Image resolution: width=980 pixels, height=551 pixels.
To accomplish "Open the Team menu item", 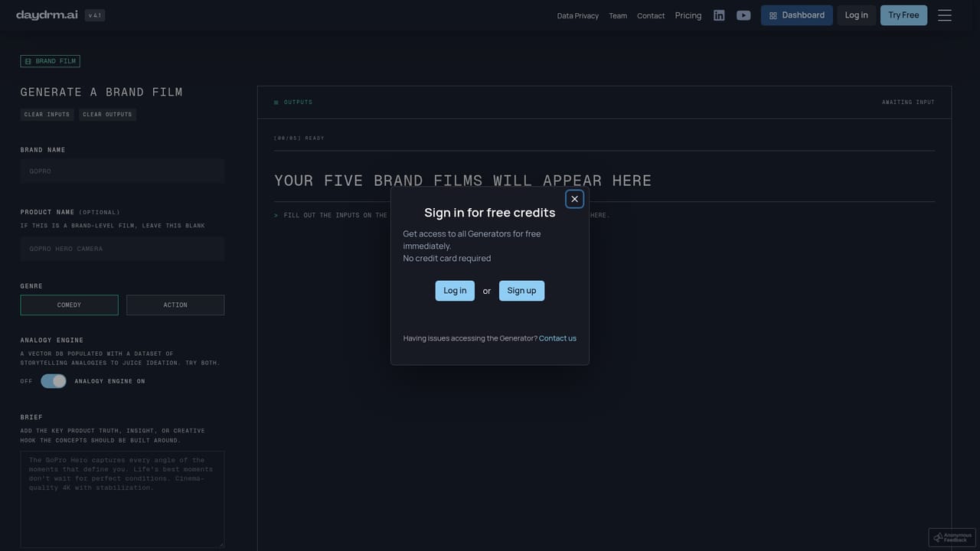I will click(618, 16).
